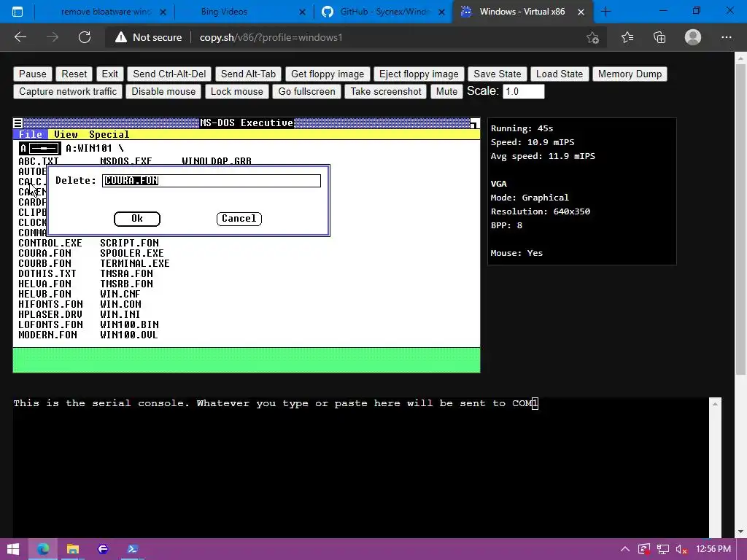
Task: Click the taskbar clock 12:56 PM
Action: click(x=713, y=549)
